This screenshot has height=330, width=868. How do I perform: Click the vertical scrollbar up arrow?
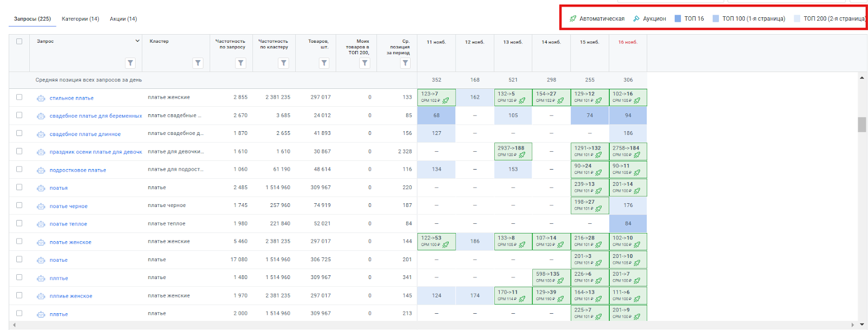(x=861, y=78)
